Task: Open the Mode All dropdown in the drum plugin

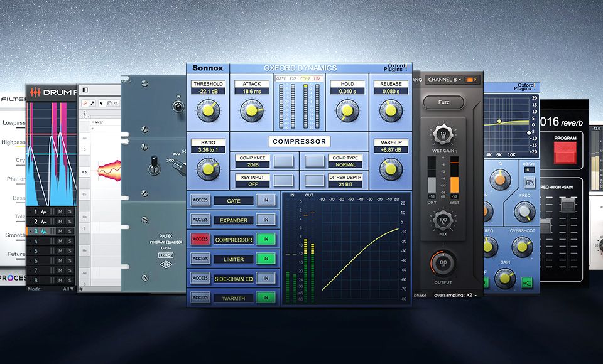Action: 69,288
